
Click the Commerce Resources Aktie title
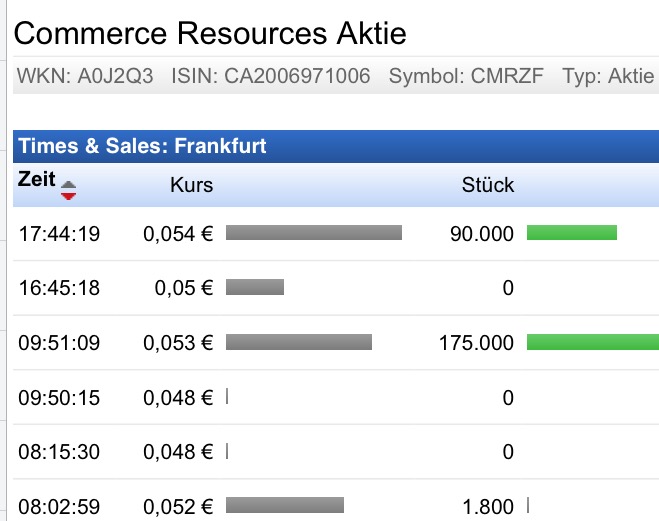[x=210, y=34]
